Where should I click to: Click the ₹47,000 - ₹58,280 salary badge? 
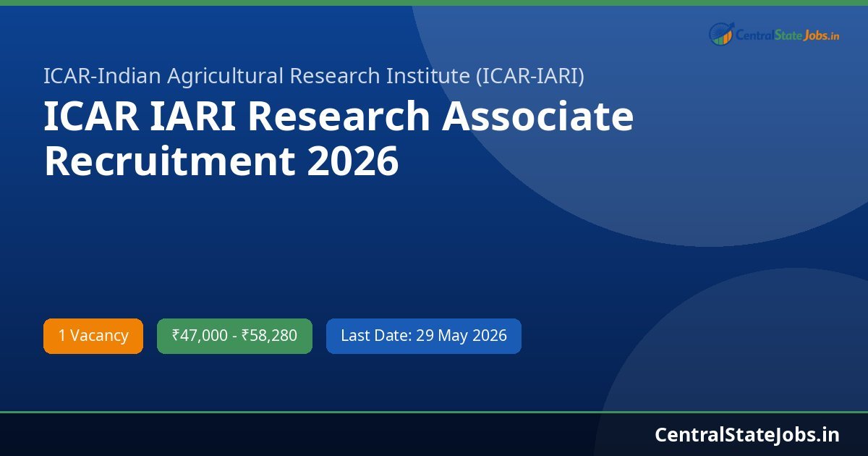coord(234,336)
